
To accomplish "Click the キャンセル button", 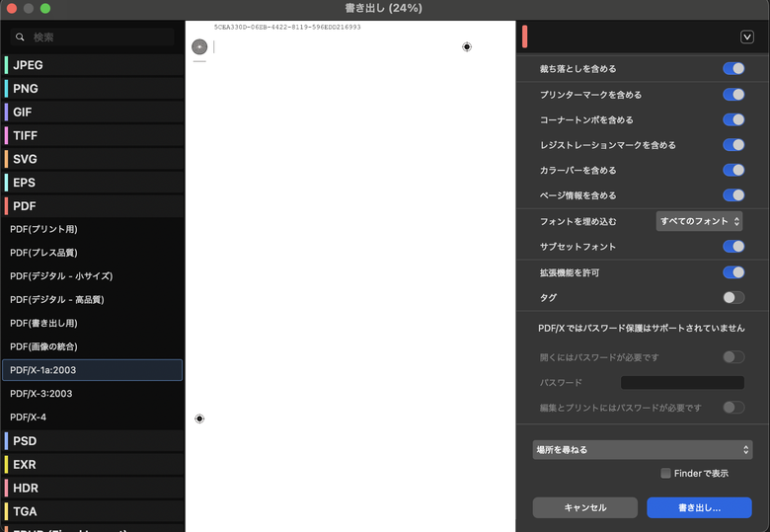I will (584, 507).
